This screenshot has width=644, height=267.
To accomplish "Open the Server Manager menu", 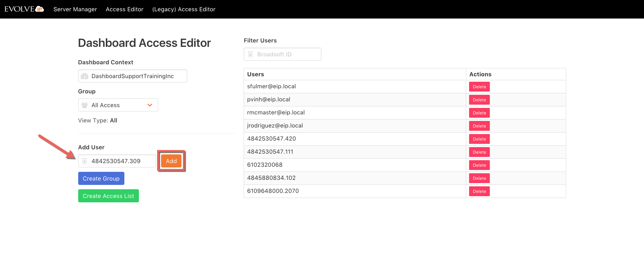I will 75,9.
